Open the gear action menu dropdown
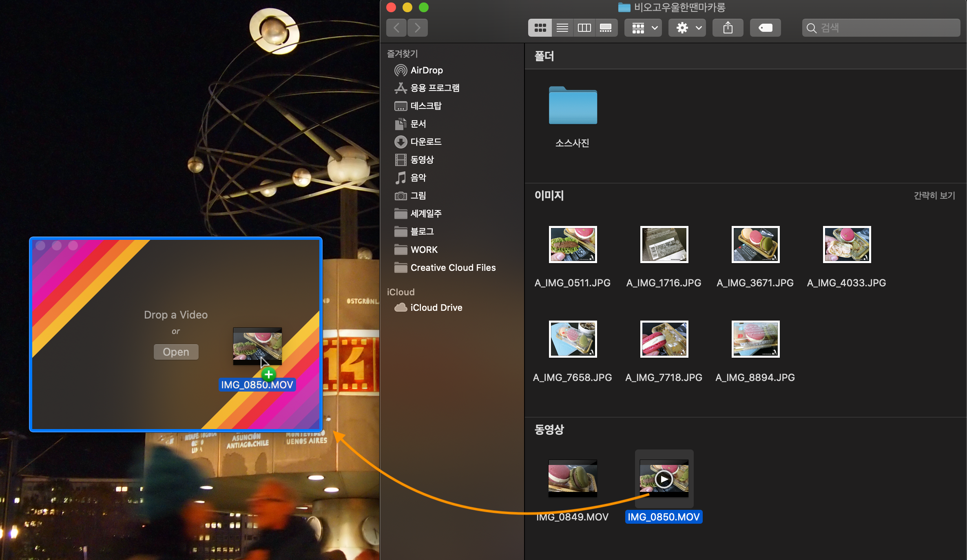 (687, 28)
